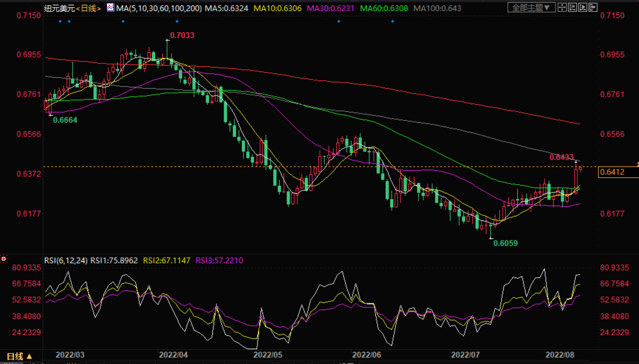Viewport: 639px width, 364px height.
Task: Select the 0.7033 high price marker
Action: (x=182, y=36)
